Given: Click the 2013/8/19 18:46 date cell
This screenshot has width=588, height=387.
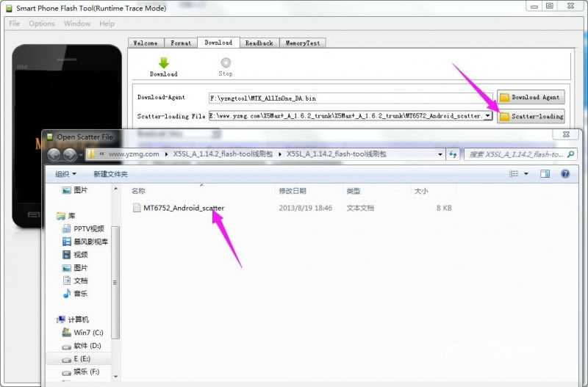Looking at the screenshot, I should pos(305,208).
